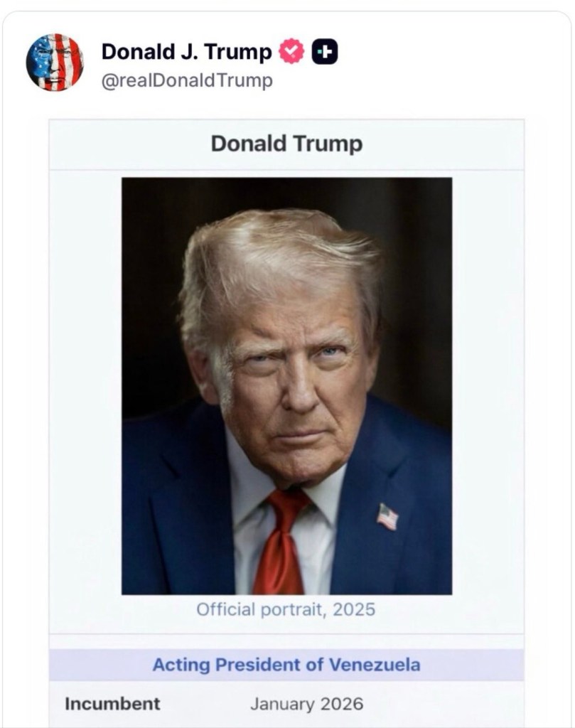
Task: Open the Donald J. Trump display name
Action: point(186,52)
